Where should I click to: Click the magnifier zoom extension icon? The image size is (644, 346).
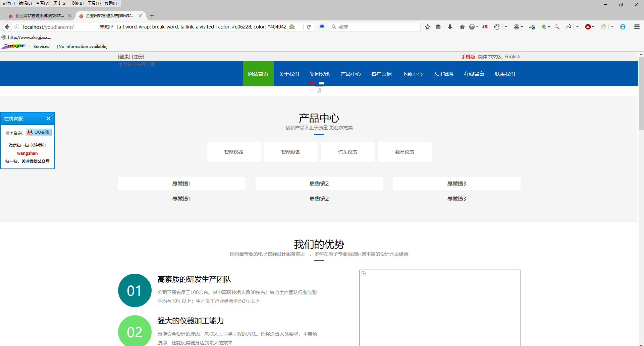pyautogui.click(x=557, y=27)
